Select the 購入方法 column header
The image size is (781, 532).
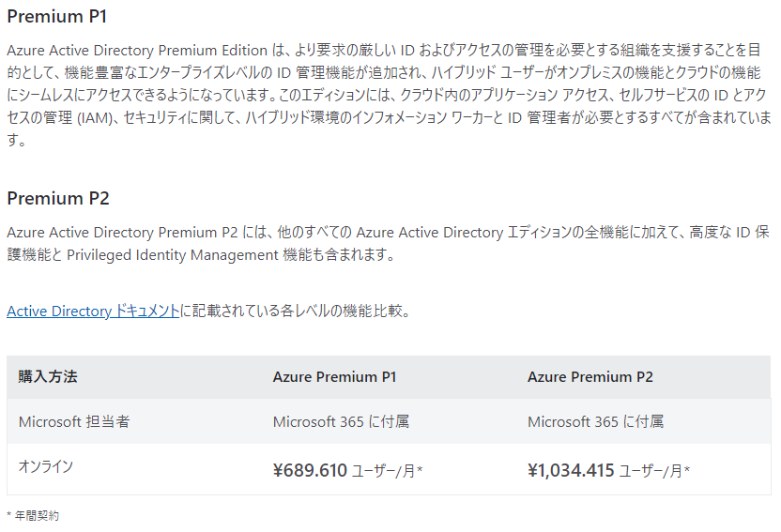(48, 377)
